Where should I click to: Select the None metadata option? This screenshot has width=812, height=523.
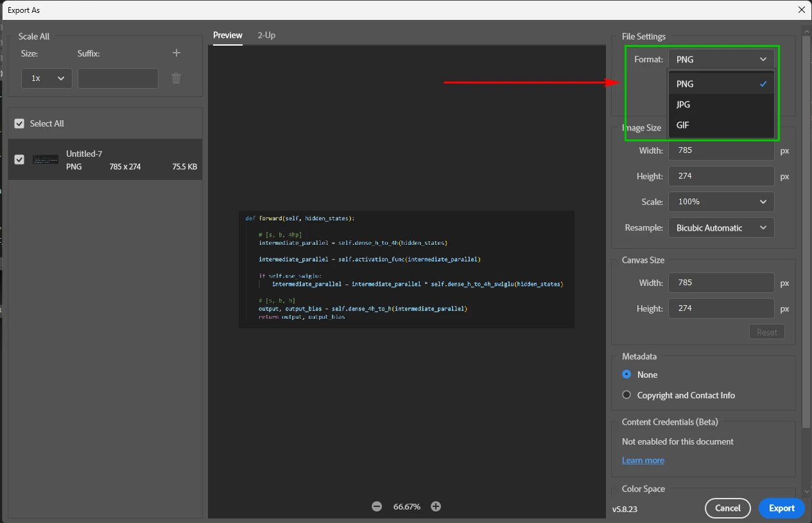pyautogui.click(x=626, y=375)
